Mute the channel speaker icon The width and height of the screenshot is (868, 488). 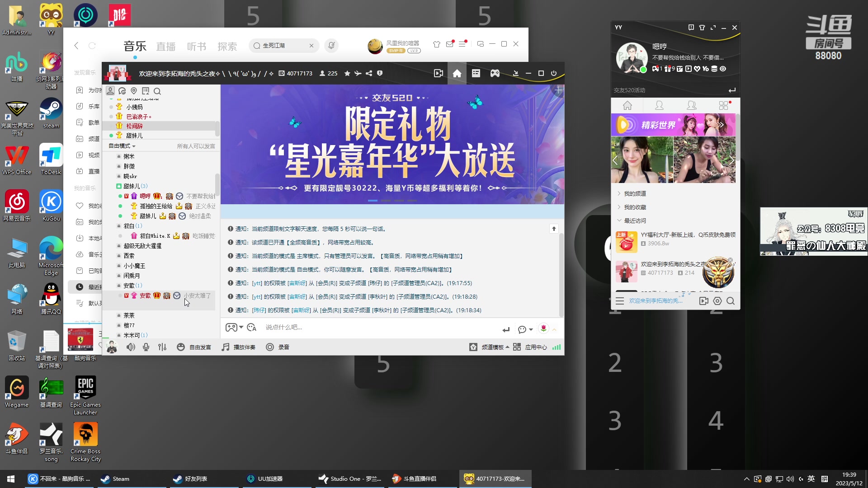pos(131,347)
